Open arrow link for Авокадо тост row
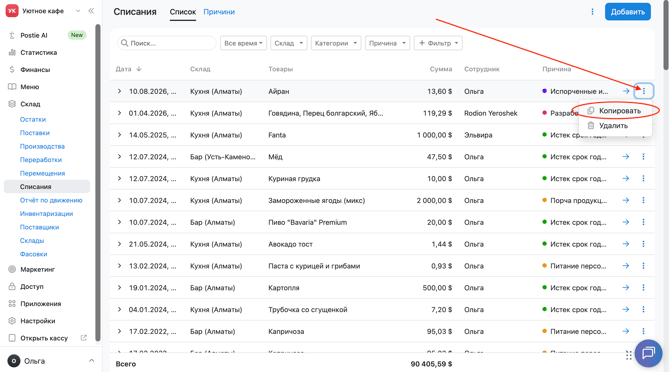670x372 pixels. click(626, 244)
